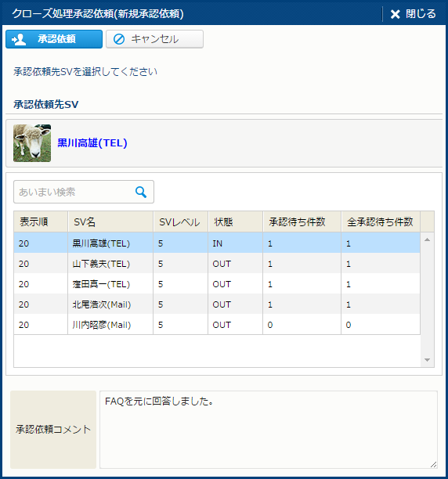Sort by SVレベル column header
Image resolution: width=448 pixels, height=479 pixels.
click(181, 221)
